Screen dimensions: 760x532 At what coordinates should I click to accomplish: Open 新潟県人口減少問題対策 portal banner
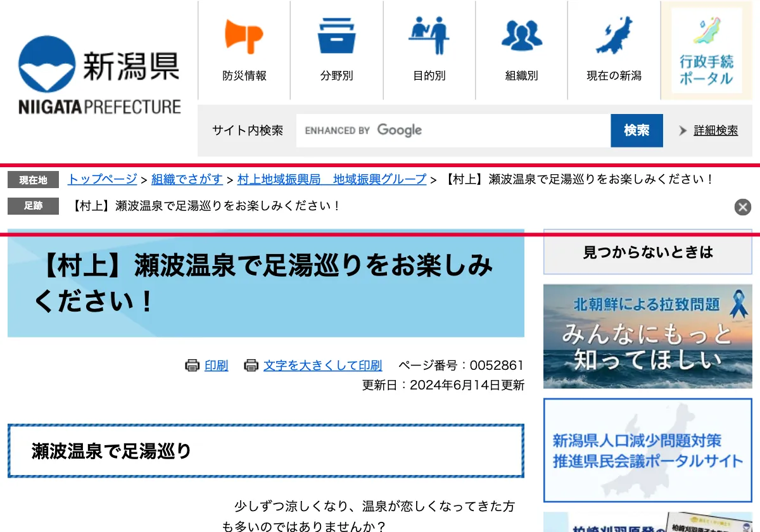pos(648,450)
